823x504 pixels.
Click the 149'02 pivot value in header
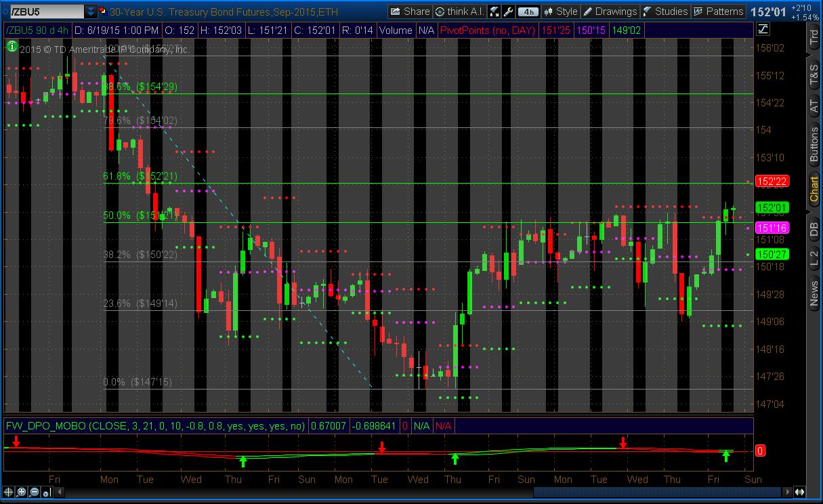(625, 30)
